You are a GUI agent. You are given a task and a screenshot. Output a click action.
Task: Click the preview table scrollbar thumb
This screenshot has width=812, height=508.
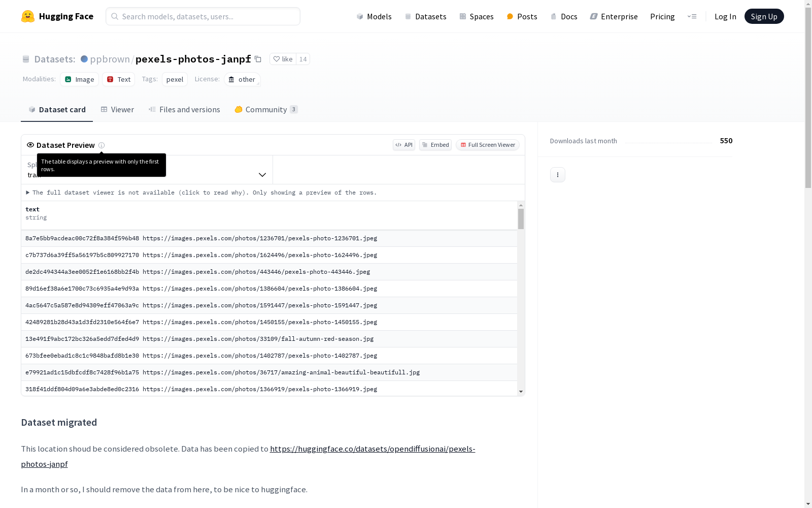pos(521,219)
